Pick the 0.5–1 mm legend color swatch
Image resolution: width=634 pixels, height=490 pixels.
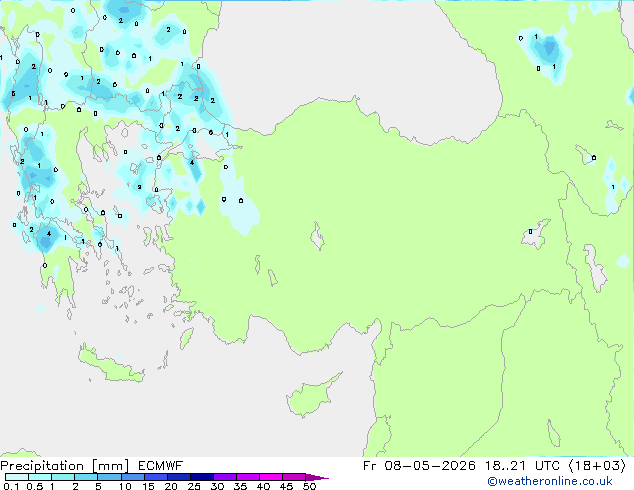pyautogui.click(x=40, y=477)
